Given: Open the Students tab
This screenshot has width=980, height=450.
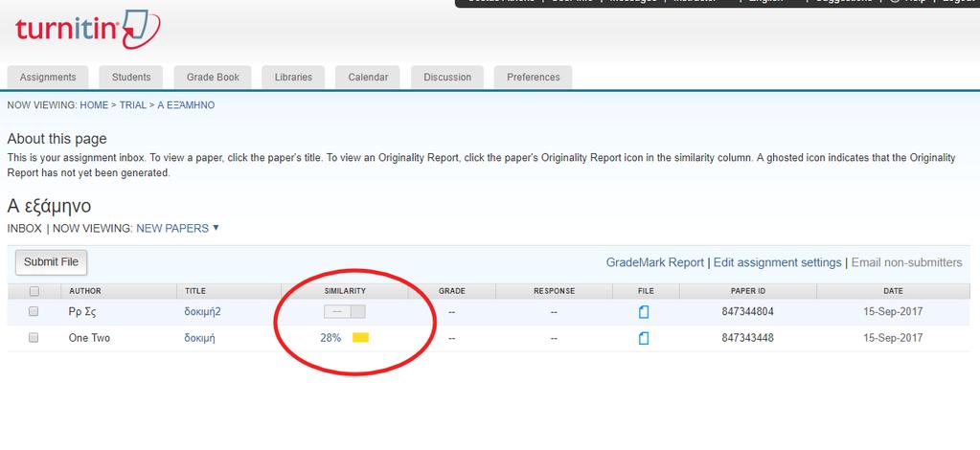Looking at the screenshot, I should [131, 78].
